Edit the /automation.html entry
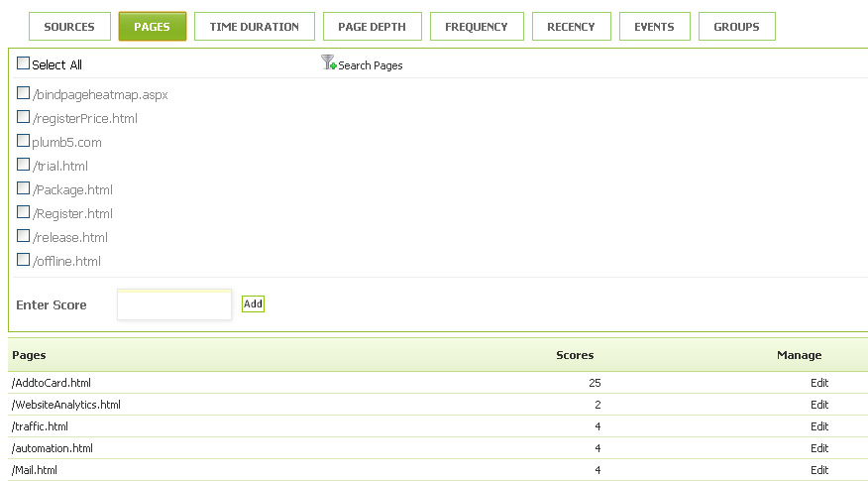The width and height of the screenshot is (868, 481). pyautogui.click(x=819, y=448)
